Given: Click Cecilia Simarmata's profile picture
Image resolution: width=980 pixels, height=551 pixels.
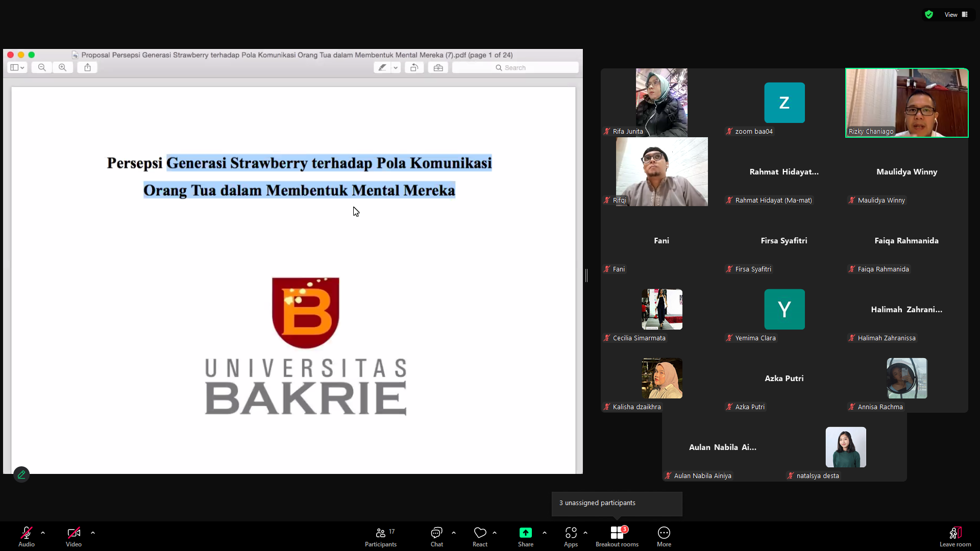Looking at the screenshot, I should click(x=662, y=309).
